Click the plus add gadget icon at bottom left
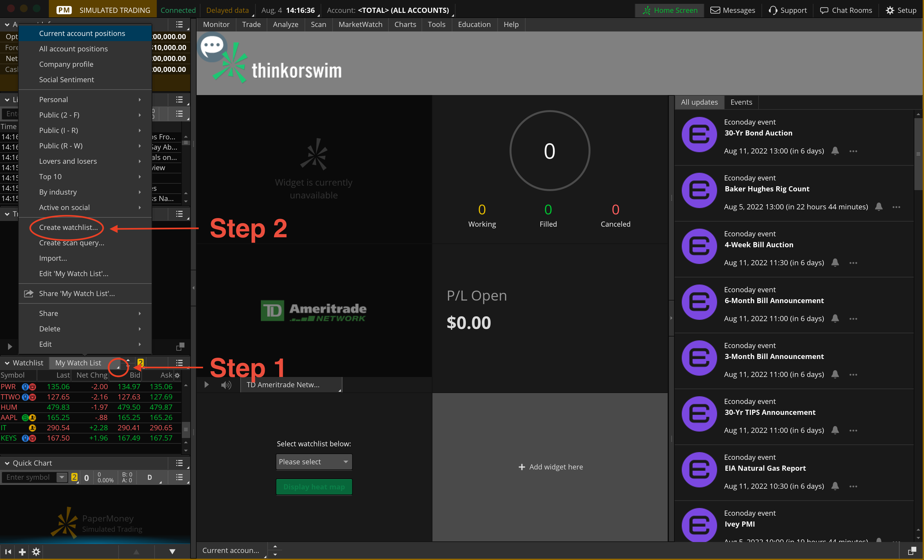924x560 pixels. [22, 551]
